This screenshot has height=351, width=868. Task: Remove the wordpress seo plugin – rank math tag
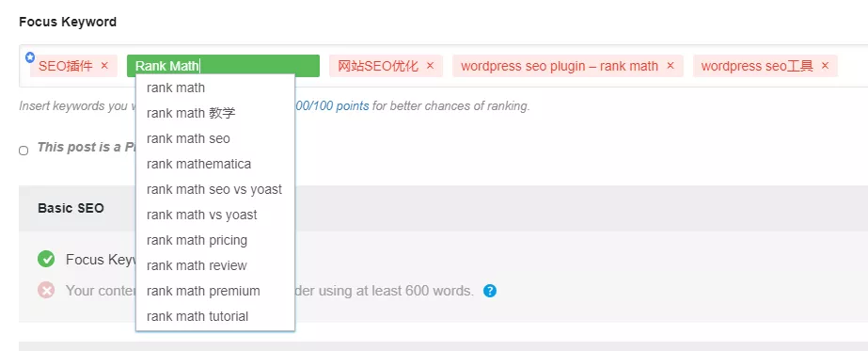coord(671,66)
